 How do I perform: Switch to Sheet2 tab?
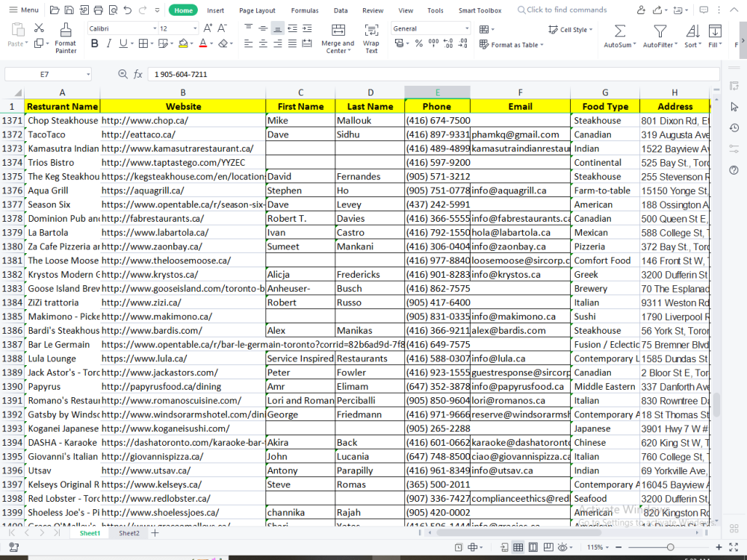129,533
